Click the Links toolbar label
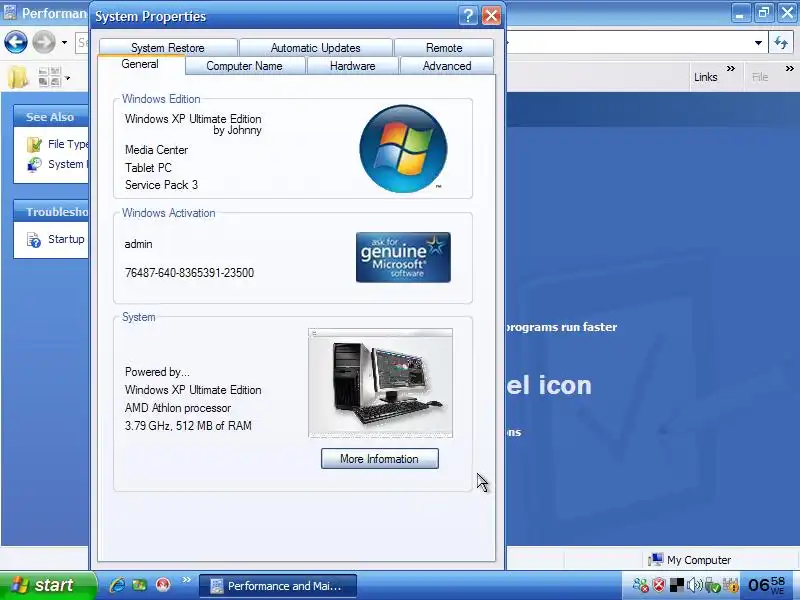800x600 pixels. pyautogui.click(x=706, y=77)
